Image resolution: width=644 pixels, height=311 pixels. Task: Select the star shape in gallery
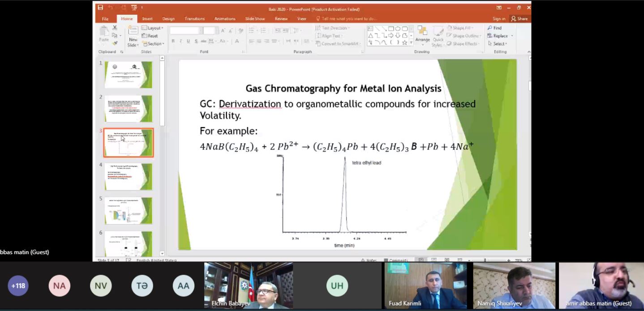tap(404, 43)
